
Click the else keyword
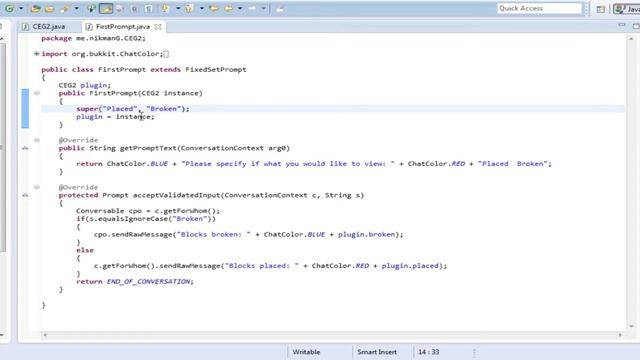click(x=85, y=250)
